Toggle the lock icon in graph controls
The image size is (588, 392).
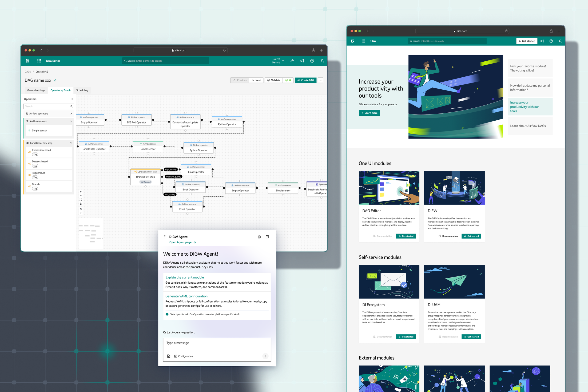tap(80, 204)
